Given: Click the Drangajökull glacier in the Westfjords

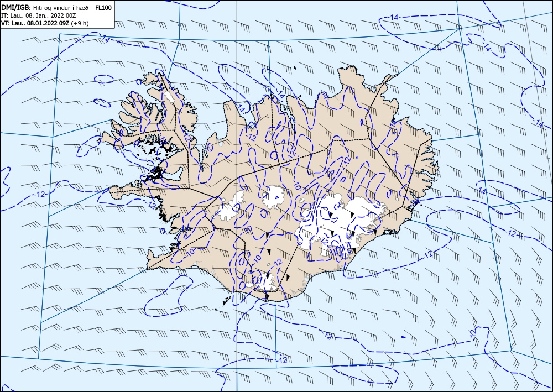Looking at the screenshot, I should [170, 97].
